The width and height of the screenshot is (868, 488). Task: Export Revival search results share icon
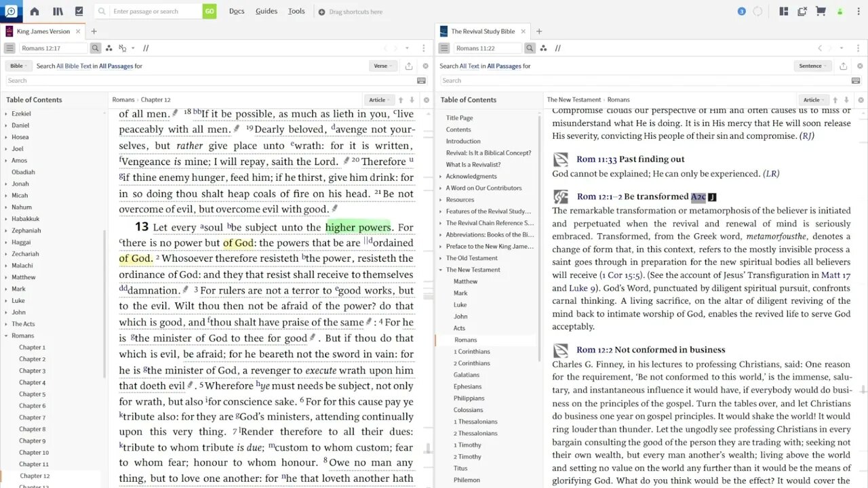(843, 66)
